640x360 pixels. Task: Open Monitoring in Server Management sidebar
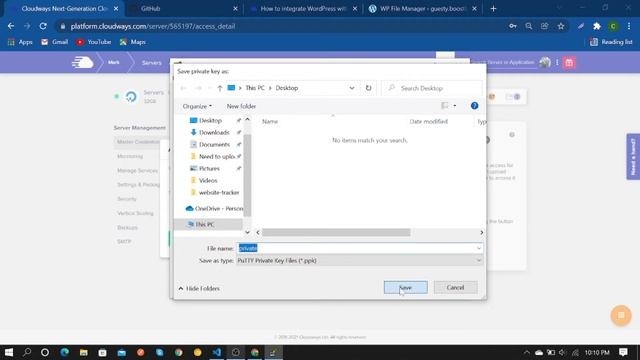130,156
